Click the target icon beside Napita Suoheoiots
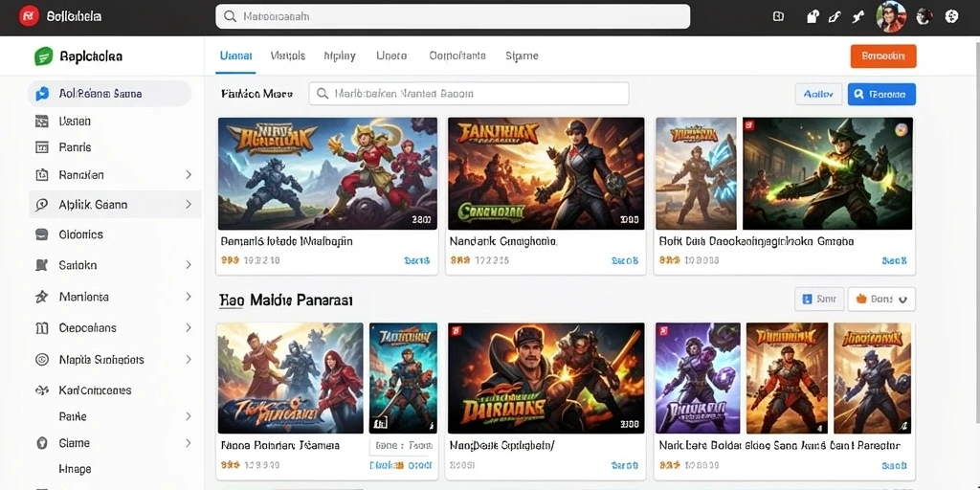The image size is (980, 490). 42,360
